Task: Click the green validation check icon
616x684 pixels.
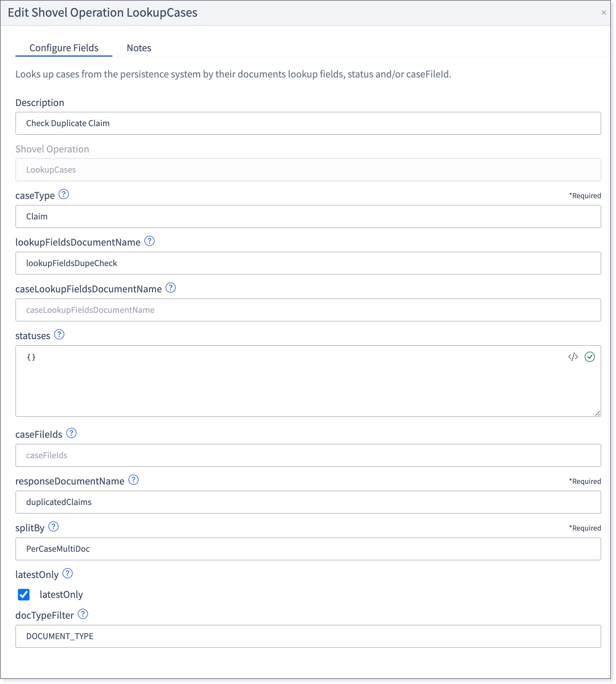Action: [x=590, y=357]
